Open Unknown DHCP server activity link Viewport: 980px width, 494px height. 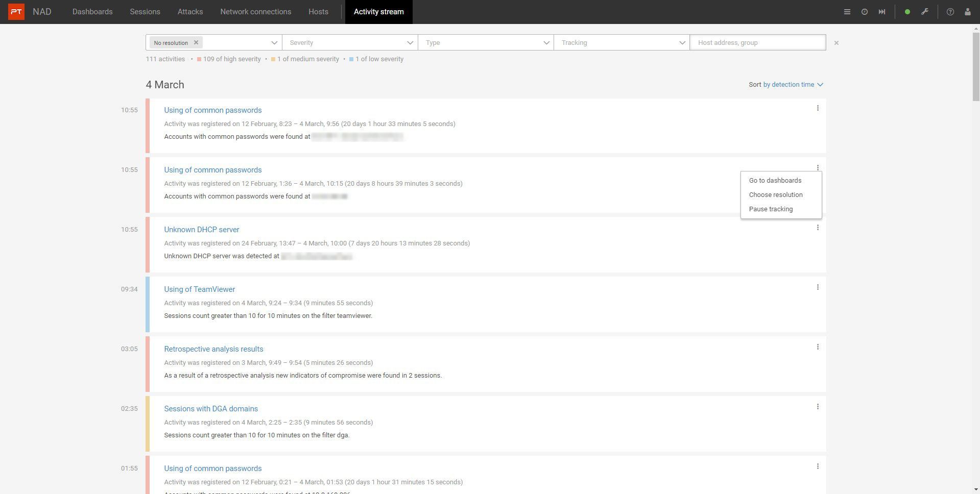[202, 230]
